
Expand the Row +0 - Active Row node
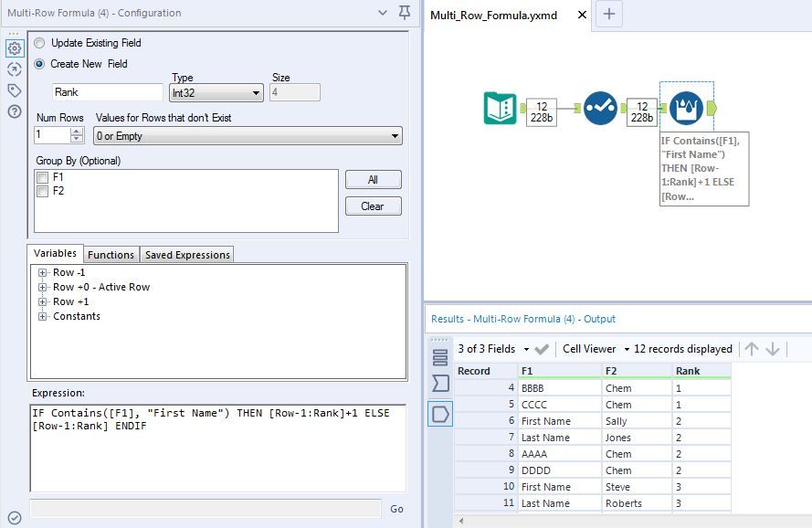(42, 287)
